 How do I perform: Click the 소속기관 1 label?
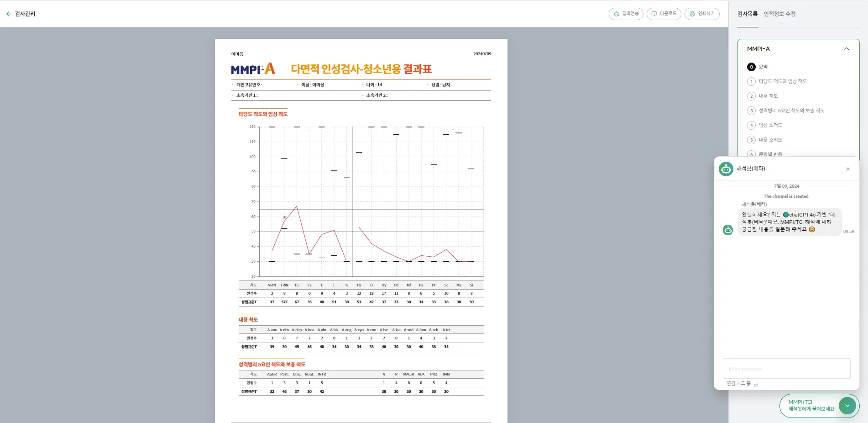(247, 95)
